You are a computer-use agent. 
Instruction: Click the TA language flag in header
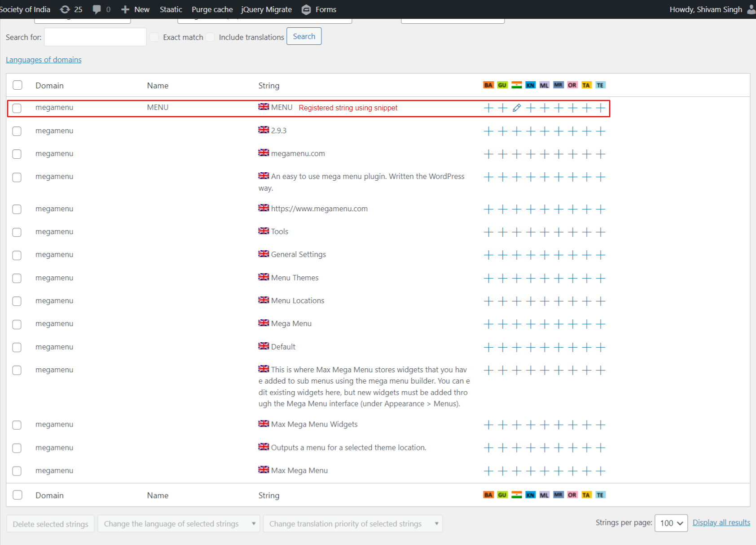pyautogui.click(x=586, y=85)
